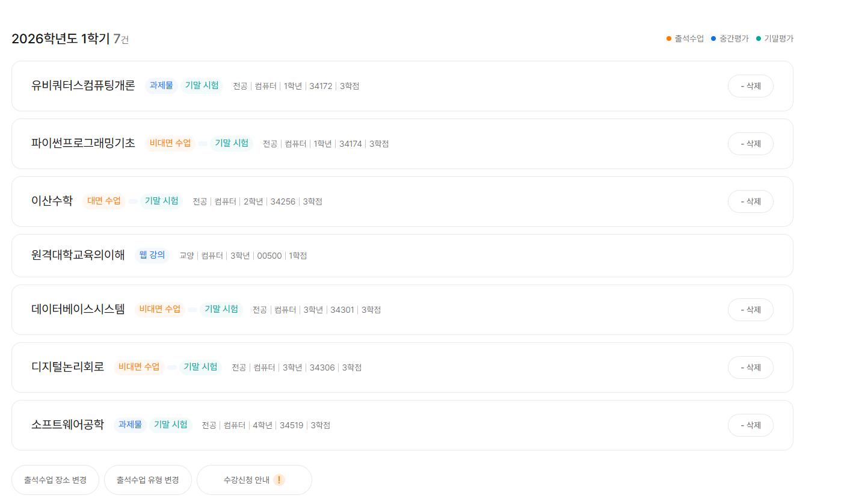
Task: Delete the 소프트웨어공학 course
Action: (x=750, y=425)
